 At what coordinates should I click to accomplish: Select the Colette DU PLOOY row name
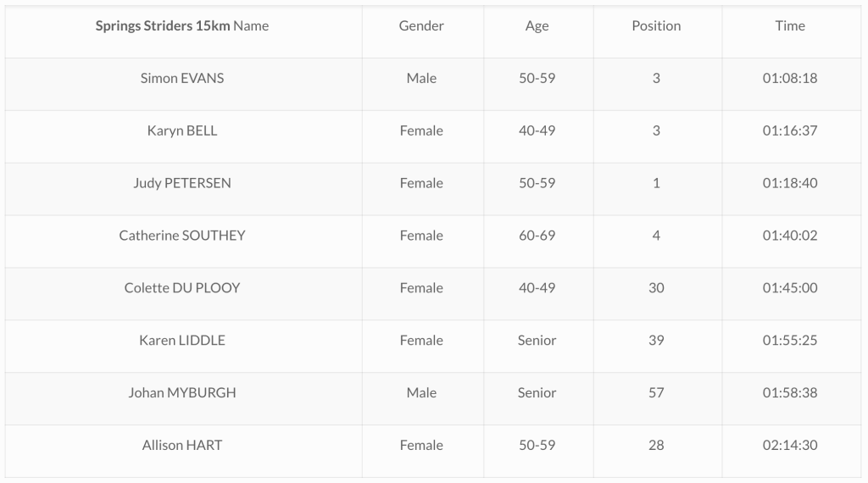point(182,288)
